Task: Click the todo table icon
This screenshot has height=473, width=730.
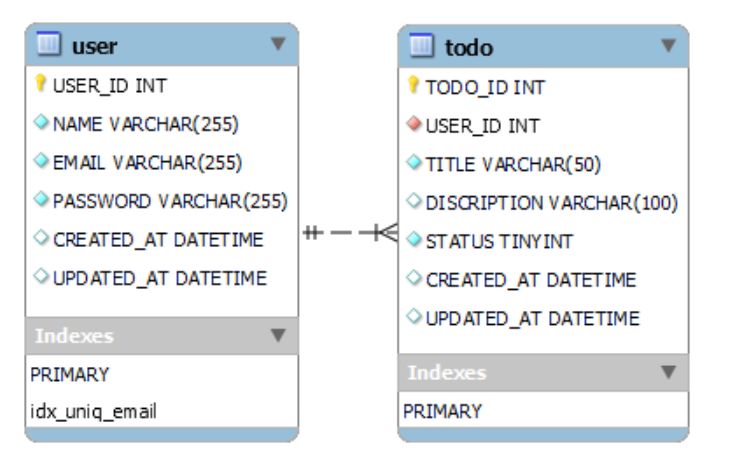Action: 421,47
